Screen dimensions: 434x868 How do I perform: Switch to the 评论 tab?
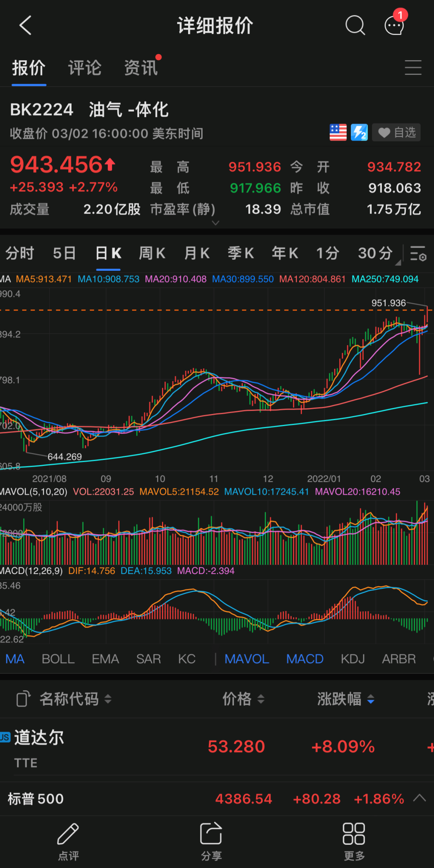click(85, 68)
